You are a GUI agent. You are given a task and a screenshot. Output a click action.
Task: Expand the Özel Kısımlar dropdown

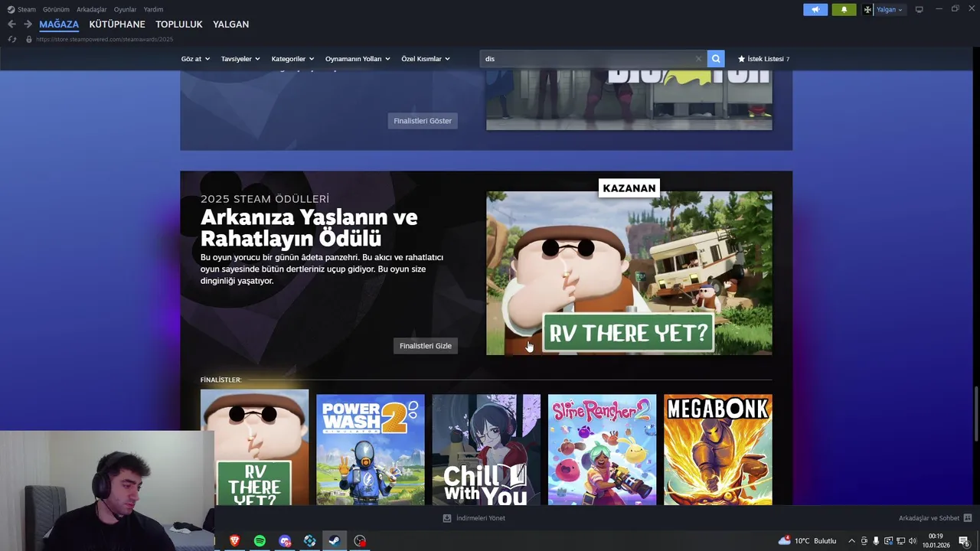pyautogui.click(x=426, y=59)
